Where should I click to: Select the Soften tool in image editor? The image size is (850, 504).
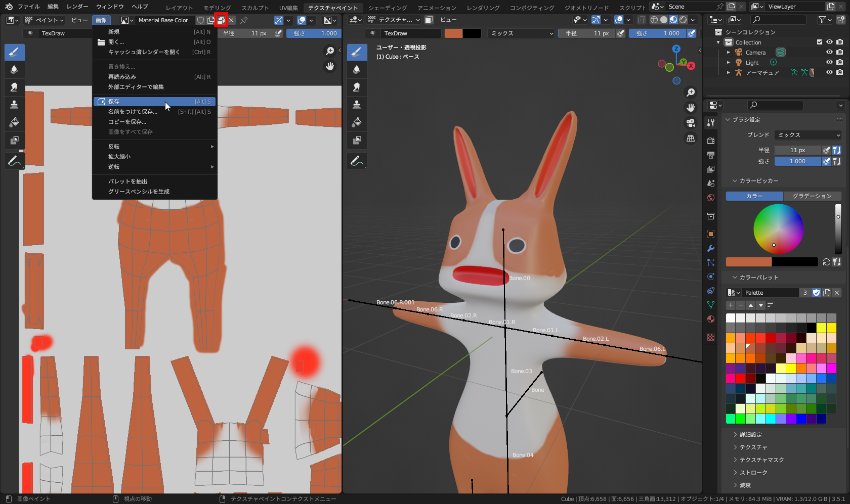(14, 70)
